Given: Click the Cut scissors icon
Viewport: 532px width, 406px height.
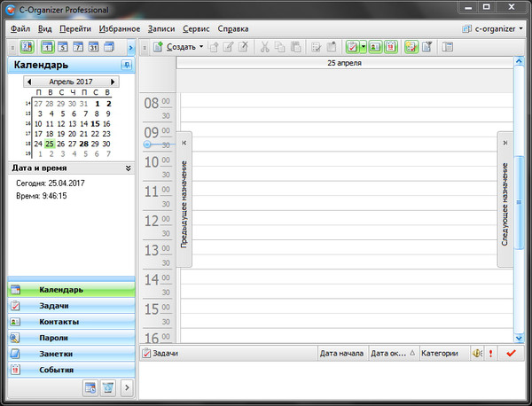Looking at the screenshot, I should 266,46.
